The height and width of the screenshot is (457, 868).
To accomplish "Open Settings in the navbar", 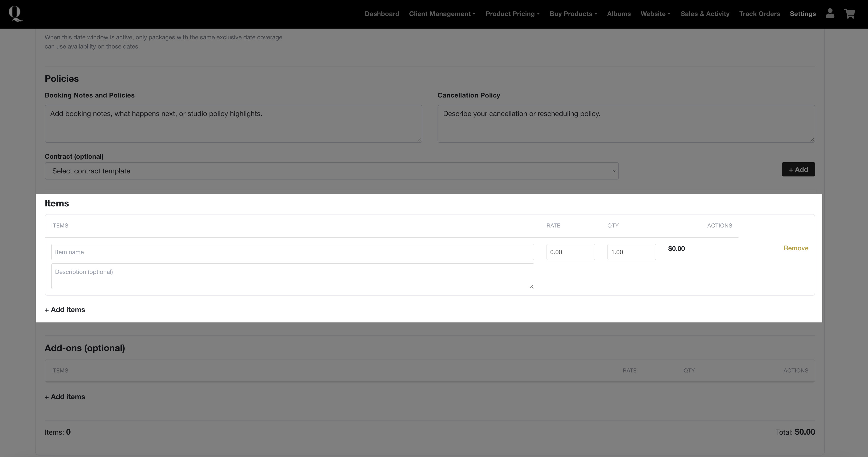I will [x=802, y=14].
